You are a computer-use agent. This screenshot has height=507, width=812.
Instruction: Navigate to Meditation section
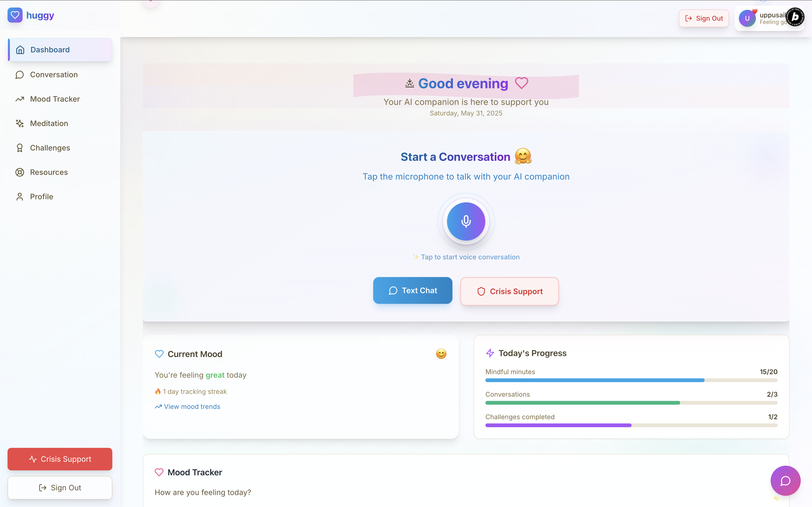(49, 123)
